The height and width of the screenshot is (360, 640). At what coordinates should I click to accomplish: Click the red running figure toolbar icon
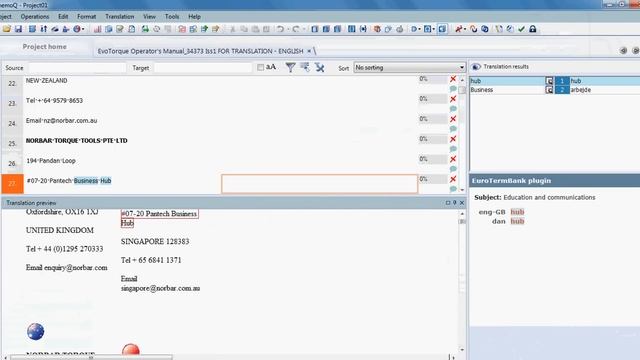coord(459,29)
